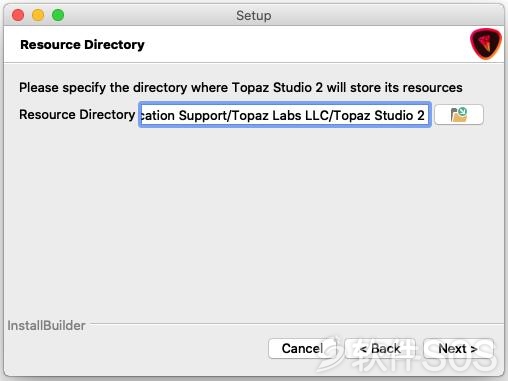Screen dimensions: 508x381
Task: Click the white header banner area
Action: [x=254, y=44]
